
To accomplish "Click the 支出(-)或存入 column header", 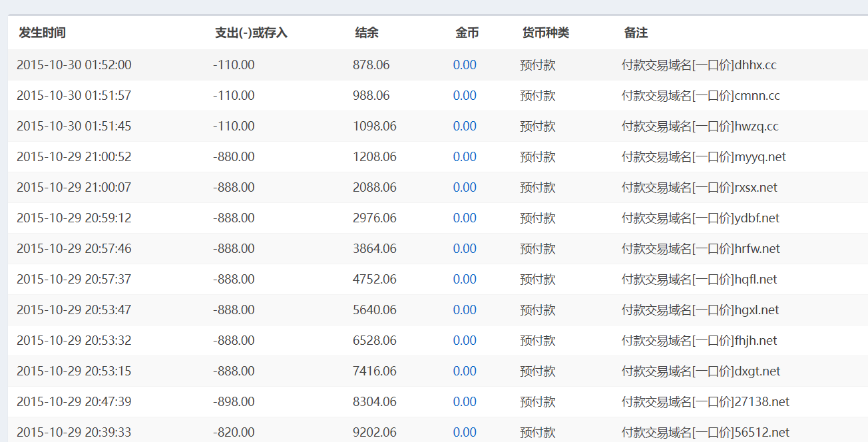I will (251, 33).
